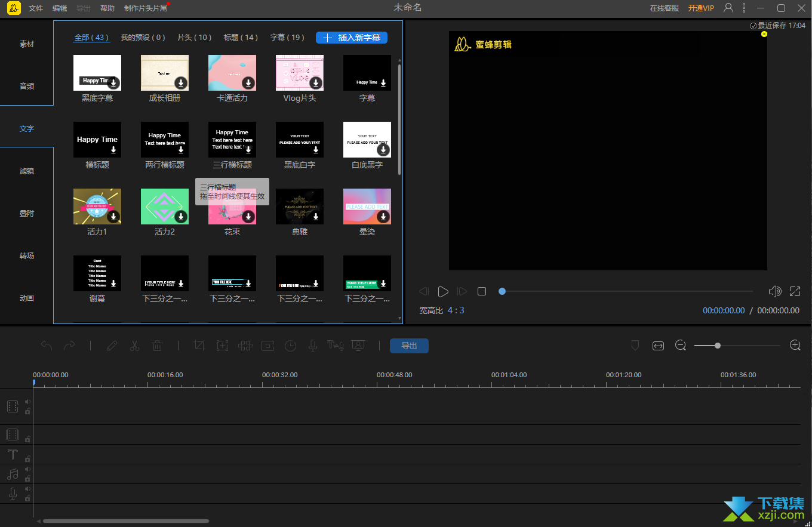The image size is (812, 527).
Task: Change the 4 : 3 aspect ratio
Action: (x=456, y=310)
